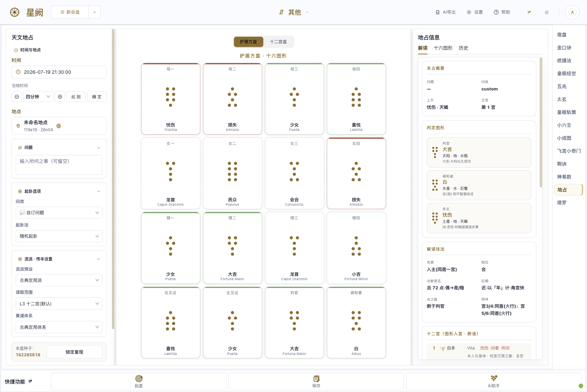The width and height of the screenshot is (587, 392).
Task: Open 帮助 question mark icon
Action: coord(496,12)
